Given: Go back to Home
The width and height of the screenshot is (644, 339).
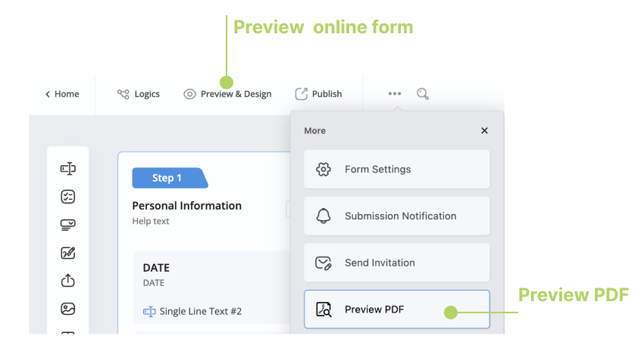Looking at the screenshot, I should coord(62,94).
